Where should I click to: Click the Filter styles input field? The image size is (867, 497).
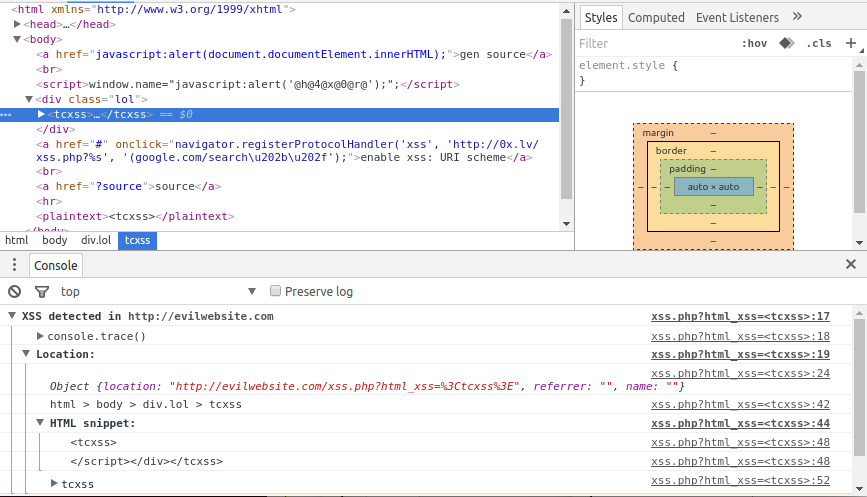650,44
